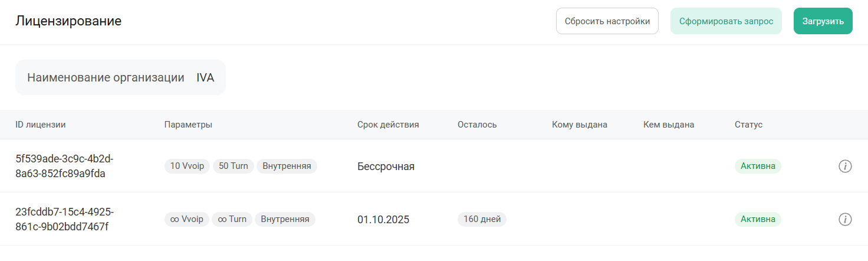Select the 10 Vvoip parameter tag
Viewport: 868px width, 261px height.
point(187,167)
